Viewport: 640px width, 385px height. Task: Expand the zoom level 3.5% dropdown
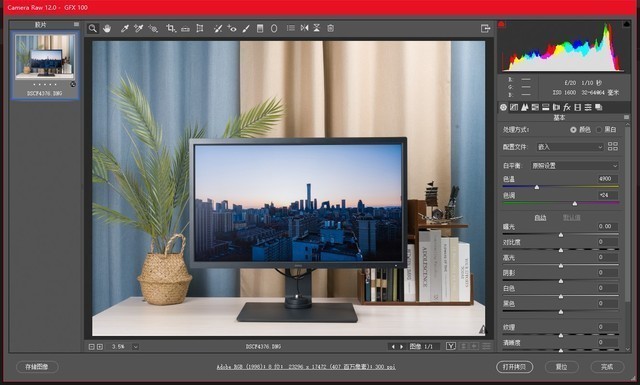tap(135, 347)
